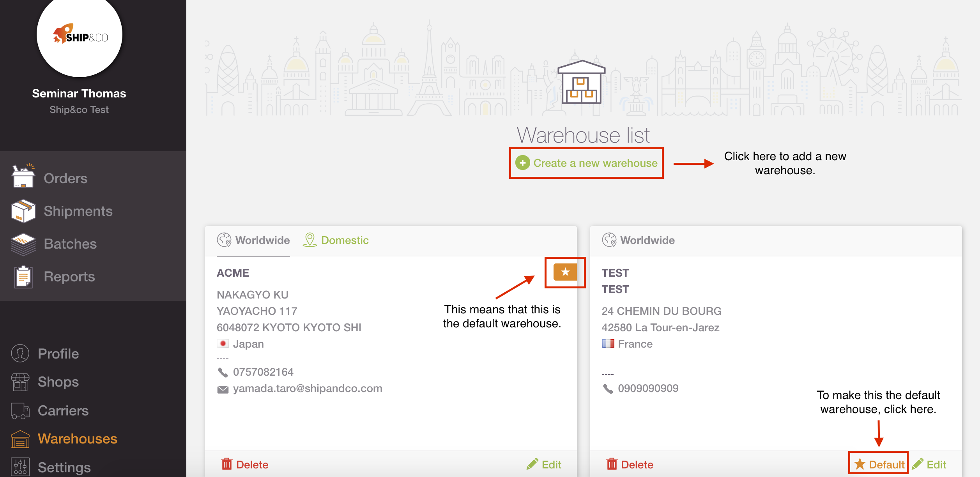Click Create a new warehouse
This screenshot has width=980, height=477.
[x=587, y=163]
